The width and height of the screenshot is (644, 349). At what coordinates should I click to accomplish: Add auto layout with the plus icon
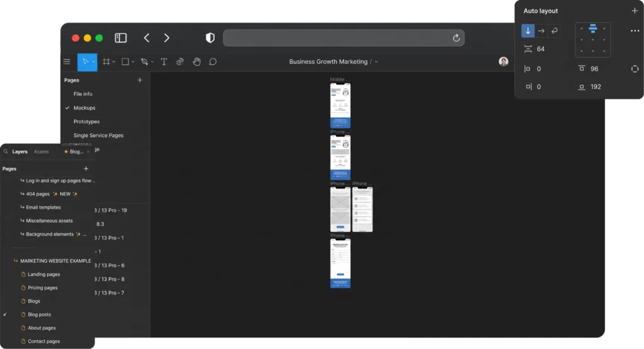pyautogui.click(x=635, y=11)
